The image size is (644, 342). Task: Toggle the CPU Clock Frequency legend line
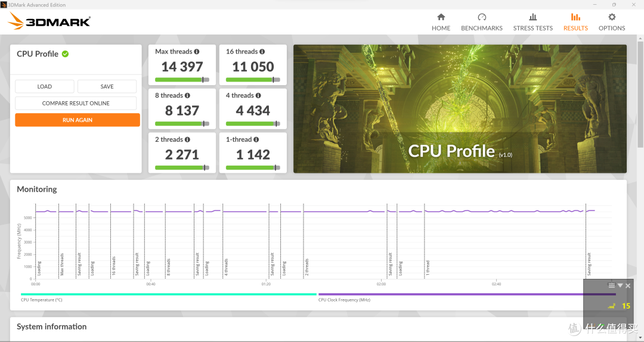tap(467, 294)
